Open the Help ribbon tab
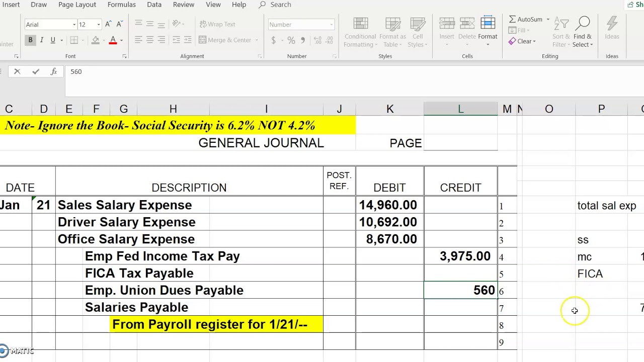The image size is (644, 362). (x=239, y=5)
